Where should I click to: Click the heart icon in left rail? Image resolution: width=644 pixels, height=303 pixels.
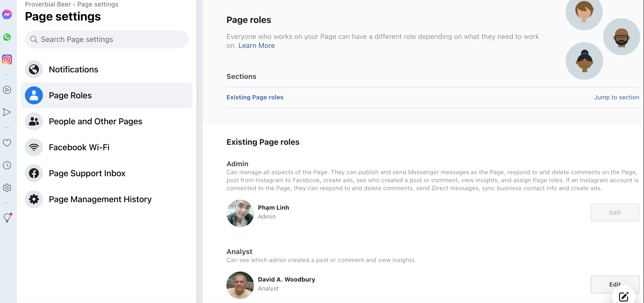[x=7, y=143]
